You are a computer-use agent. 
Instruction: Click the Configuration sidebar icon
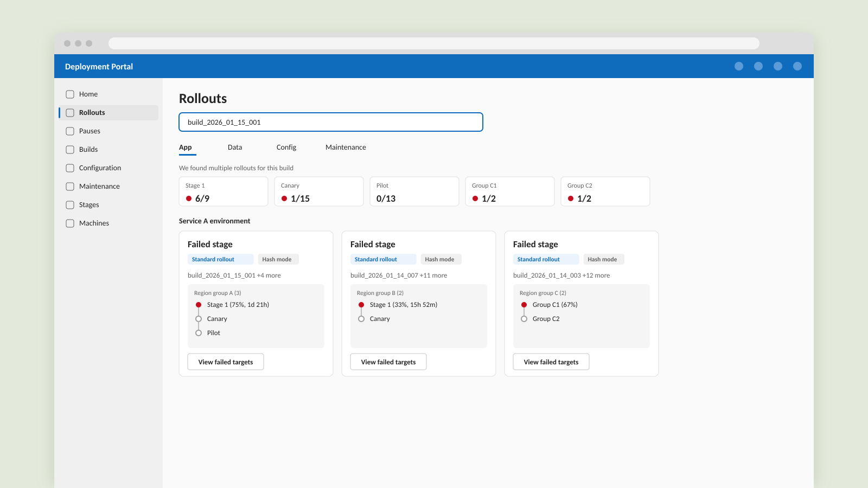70,168
